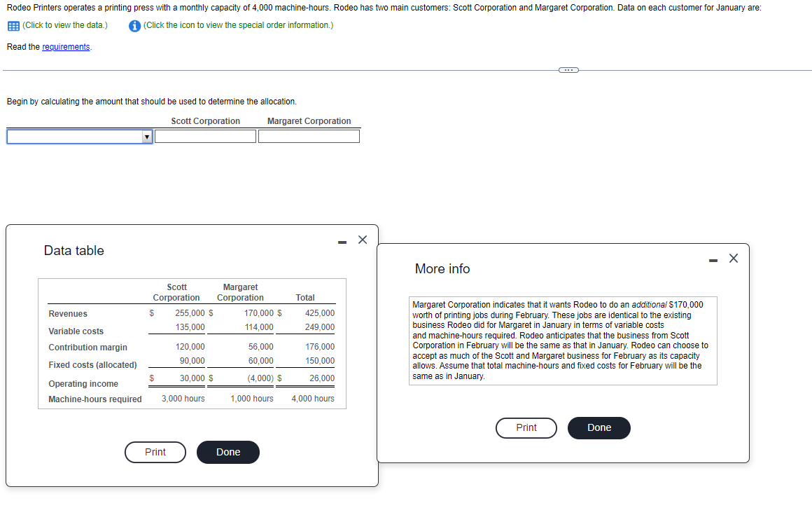Click the Machine-hours required row label

click(x=94, y=399)
